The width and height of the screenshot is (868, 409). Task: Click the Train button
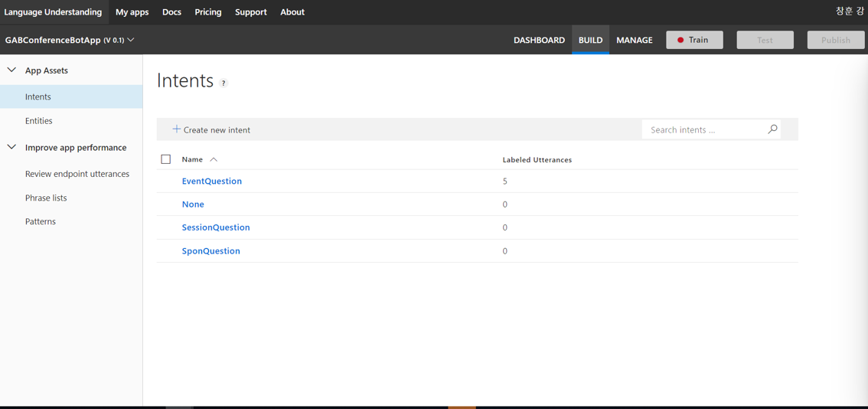695,40
